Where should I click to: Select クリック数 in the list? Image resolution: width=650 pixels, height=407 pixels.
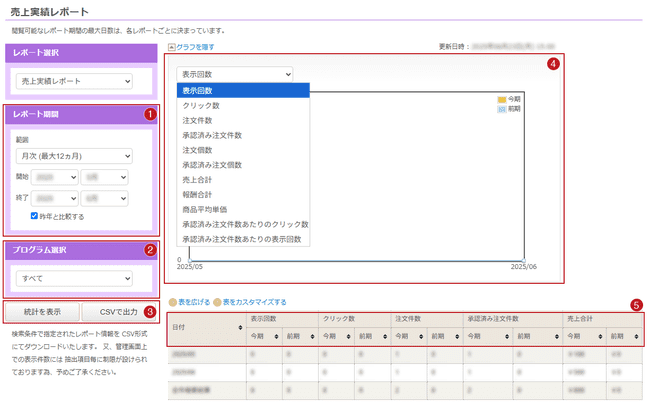[243, 106]
